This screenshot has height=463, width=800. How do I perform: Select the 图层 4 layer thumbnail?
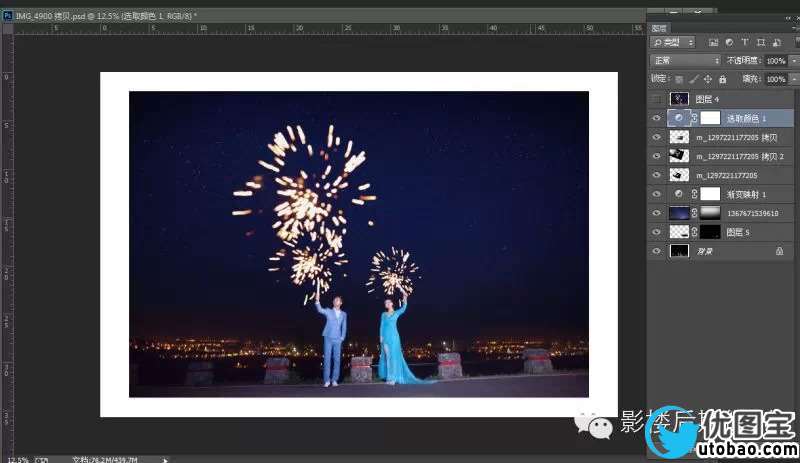[x=679, y=99]
